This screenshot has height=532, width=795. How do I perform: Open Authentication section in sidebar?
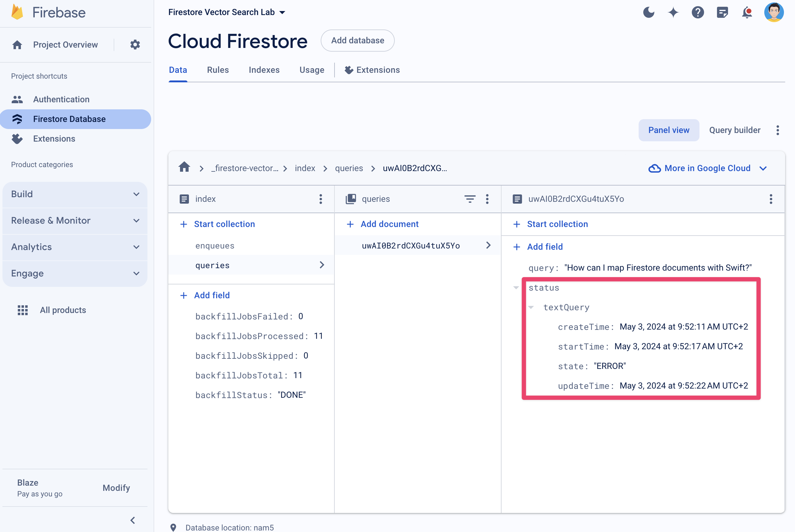click(x=61, y=99)
